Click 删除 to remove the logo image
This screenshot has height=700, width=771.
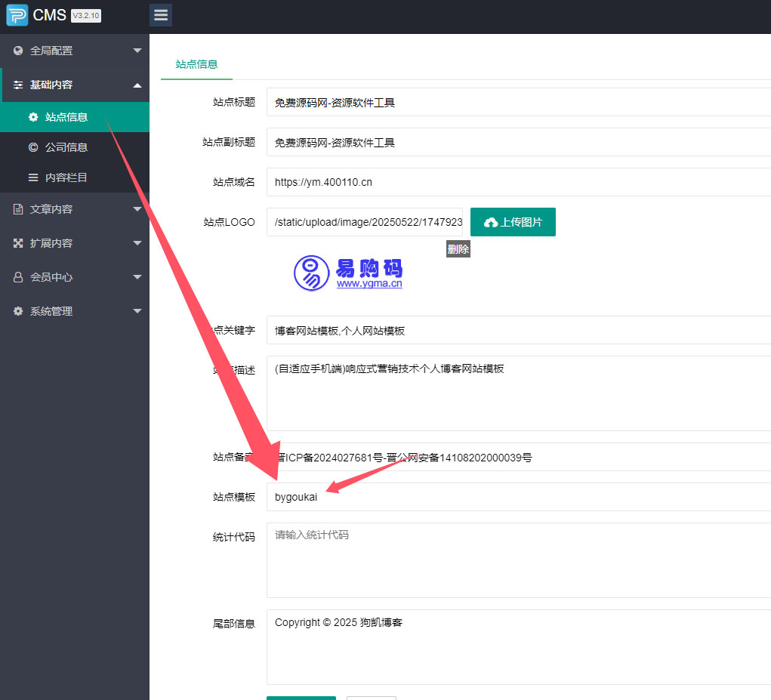[x=458, y=248]
